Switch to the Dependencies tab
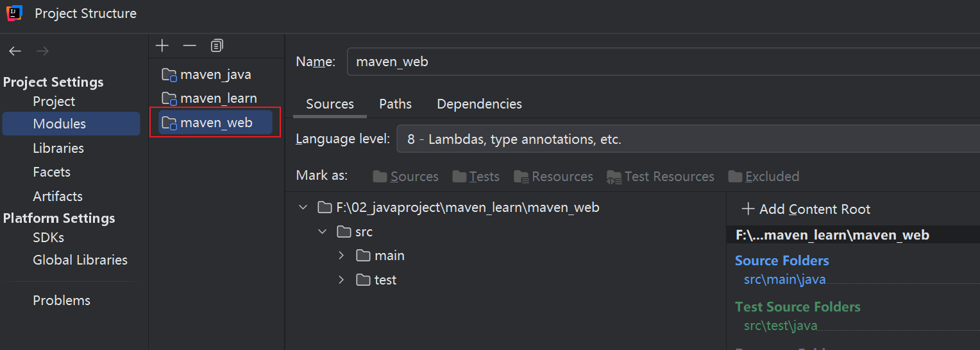The image size is (980, 350). (479, 104)
